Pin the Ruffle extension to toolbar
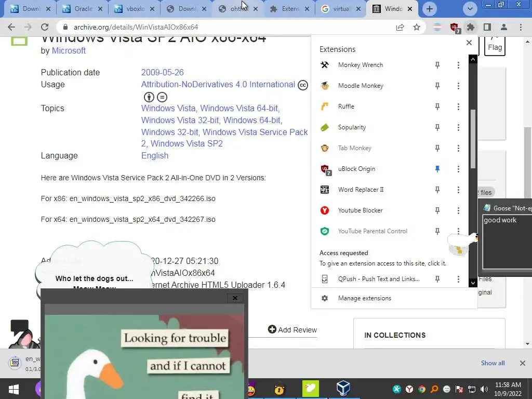This screenshot has height=399, width=532. click(437, 107)
